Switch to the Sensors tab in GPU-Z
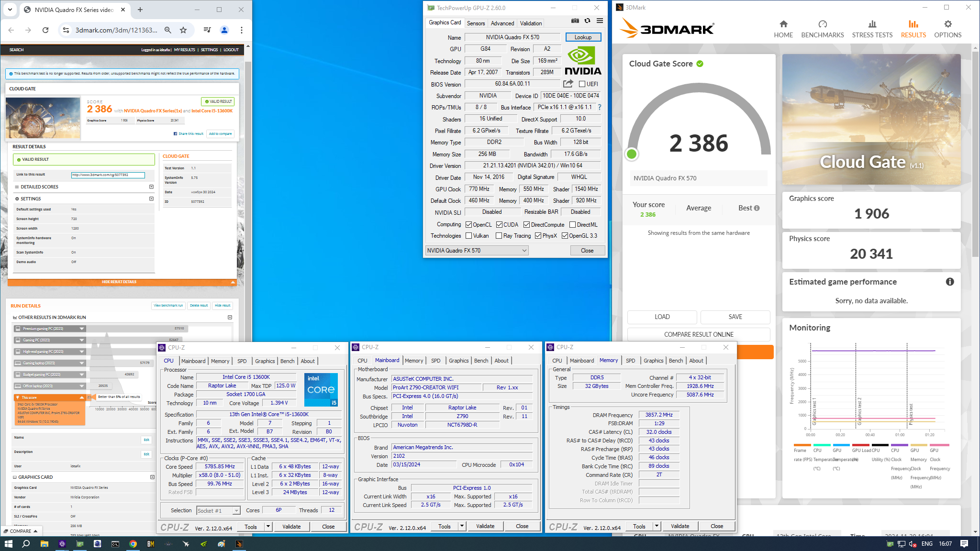 point(476,23)
